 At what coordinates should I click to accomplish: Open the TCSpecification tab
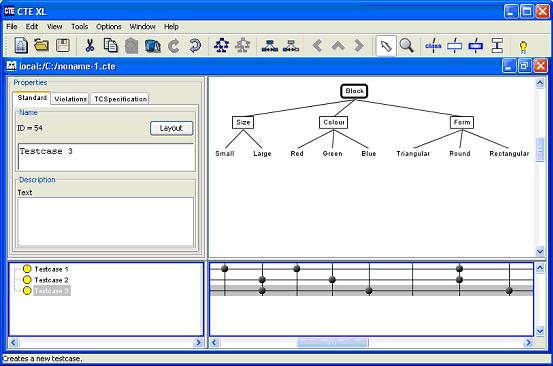pyautogui.click(x=120, y=99)
